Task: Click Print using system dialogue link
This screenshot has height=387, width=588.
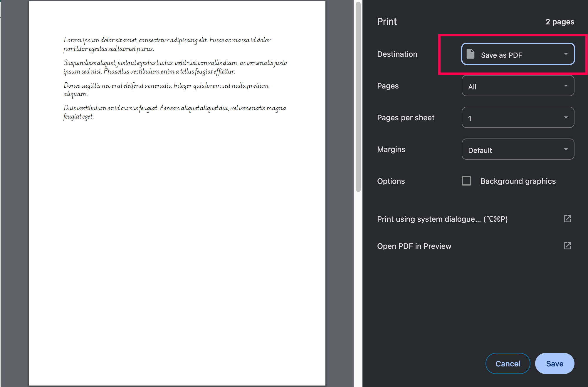Action: (x=442, y=219)
